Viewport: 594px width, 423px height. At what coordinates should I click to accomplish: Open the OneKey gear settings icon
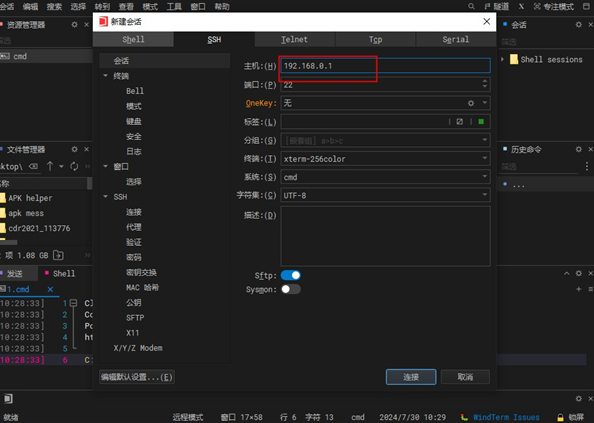pos(471,103)
